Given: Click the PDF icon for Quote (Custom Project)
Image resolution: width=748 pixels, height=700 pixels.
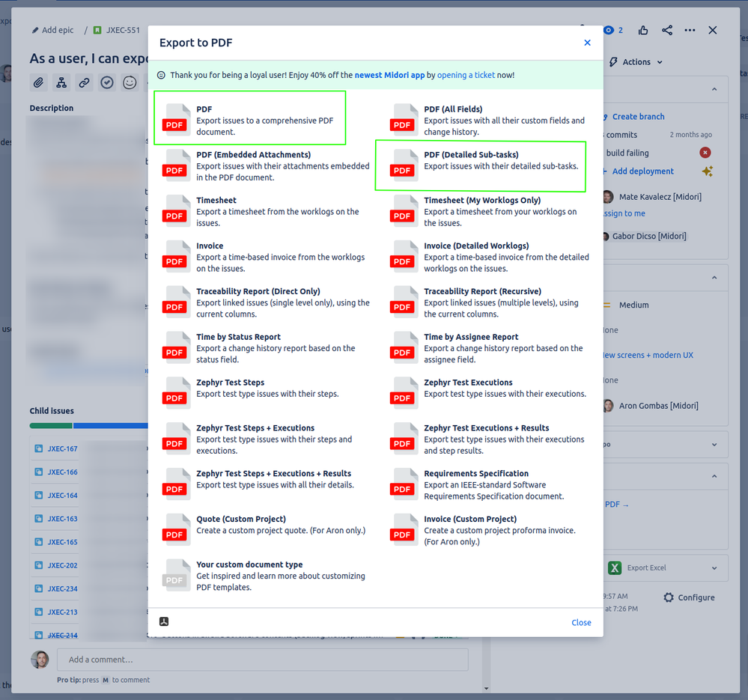Looking at the screenshot, I should point(177,530).
